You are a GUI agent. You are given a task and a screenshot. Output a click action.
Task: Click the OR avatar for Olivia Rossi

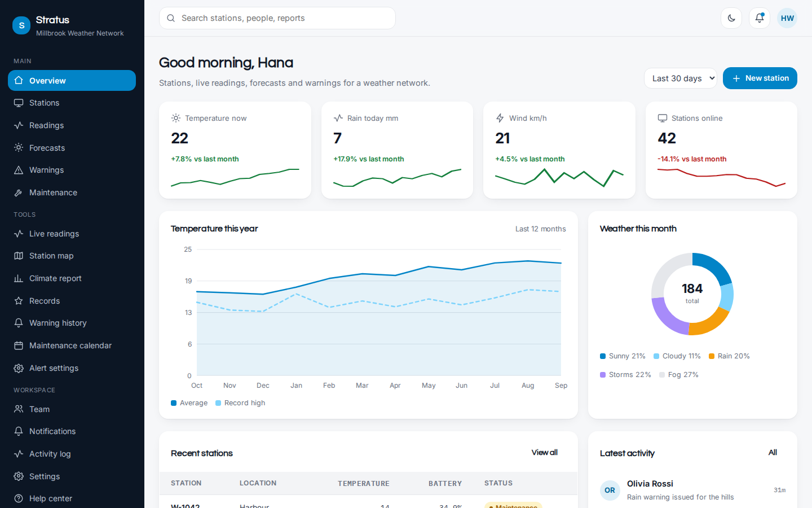610,491
